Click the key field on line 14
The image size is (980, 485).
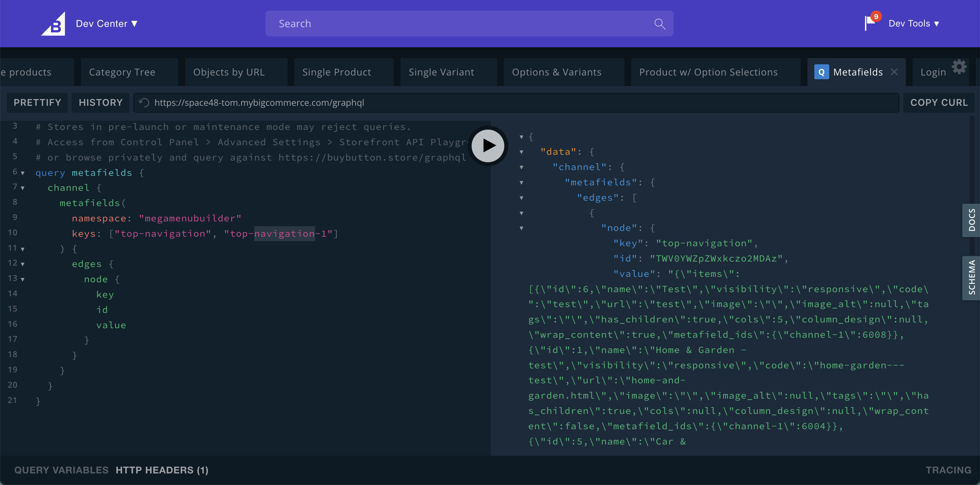click(x=105, y=295)
